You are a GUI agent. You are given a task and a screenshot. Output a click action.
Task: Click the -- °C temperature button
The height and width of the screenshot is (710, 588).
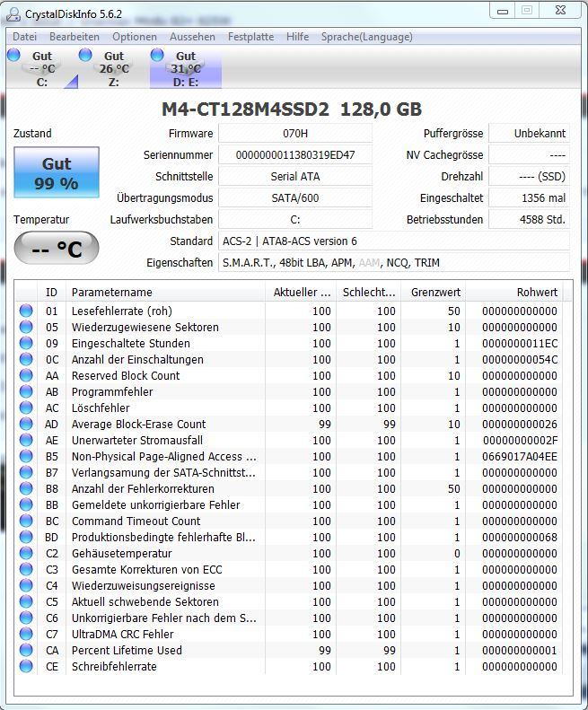point(57,248)
